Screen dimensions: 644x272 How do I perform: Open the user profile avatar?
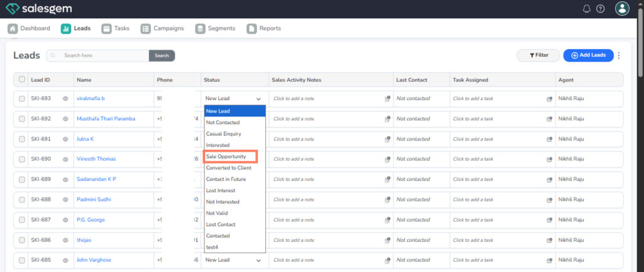[621, 9]
